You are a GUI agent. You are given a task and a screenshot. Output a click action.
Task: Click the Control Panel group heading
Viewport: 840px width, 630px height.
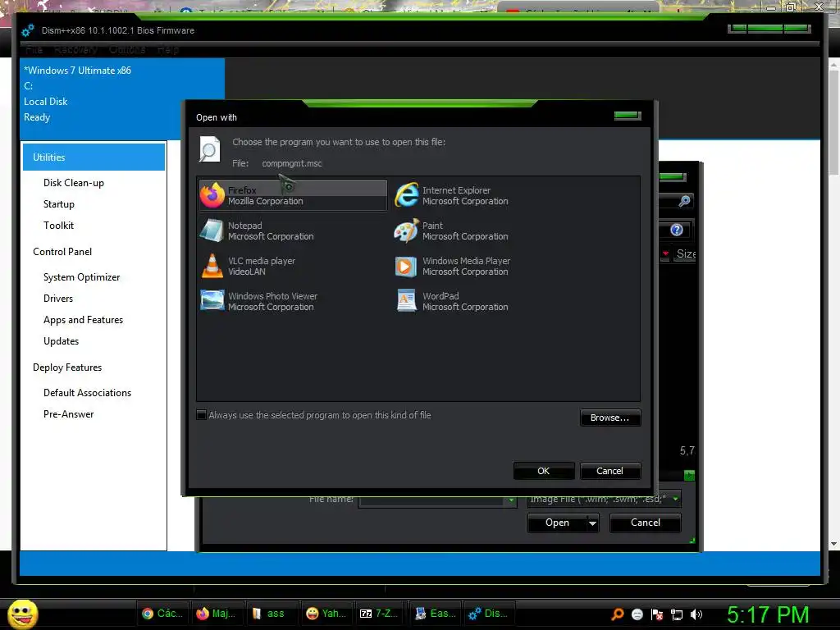pyautogui.click(x=62, y=252)
